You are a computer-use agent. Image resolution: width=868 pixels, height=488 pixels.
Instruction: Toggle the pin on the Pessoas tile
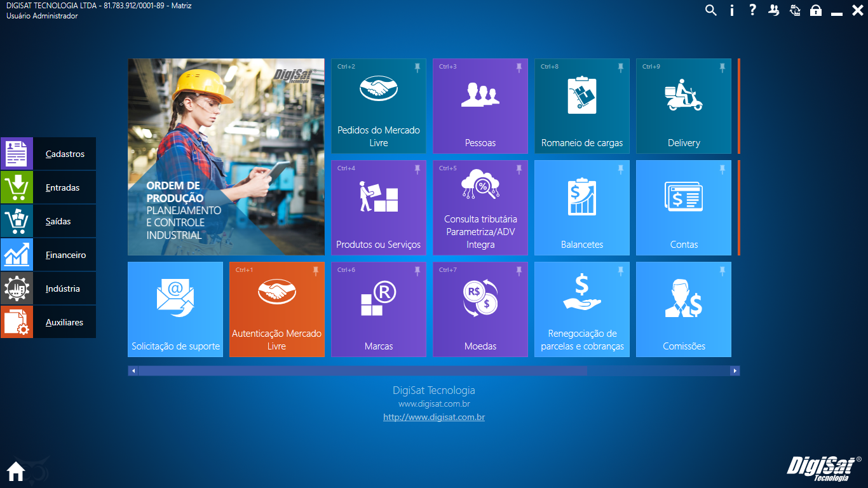coord(519,67)
